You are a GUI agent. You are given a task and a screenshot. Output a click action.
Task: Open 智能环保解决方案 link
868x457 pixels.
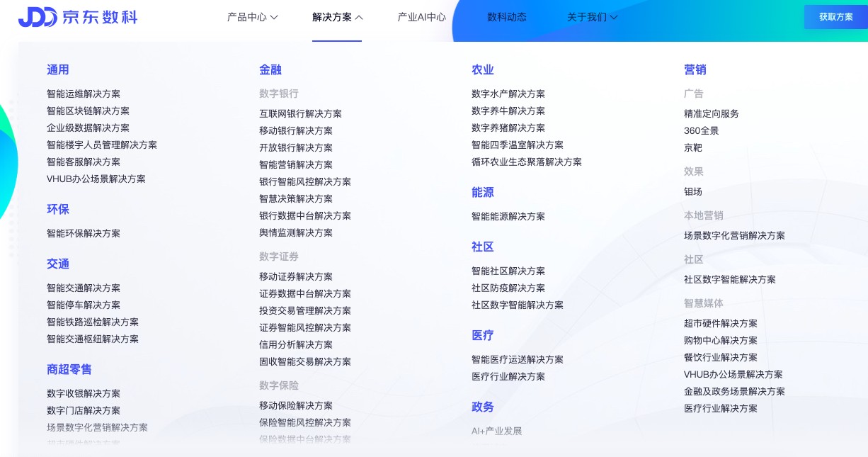click(x=84, y=233)
